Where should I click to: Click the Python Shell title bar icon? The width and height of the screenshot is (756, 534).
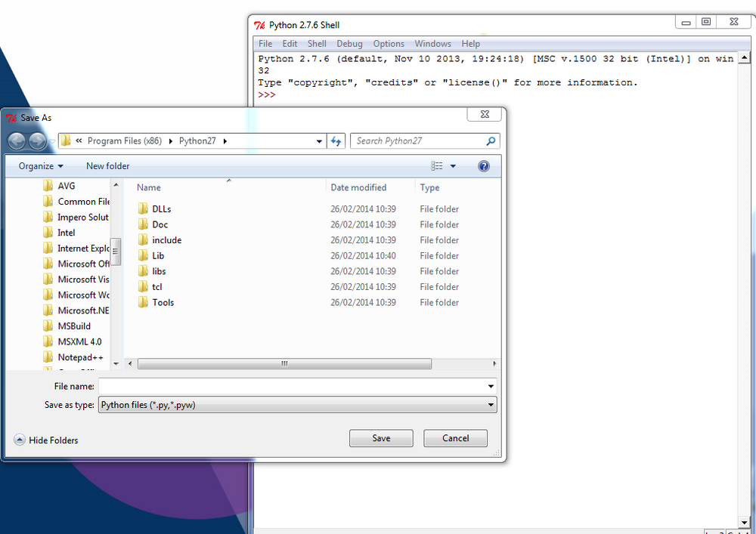click(259, 26)
